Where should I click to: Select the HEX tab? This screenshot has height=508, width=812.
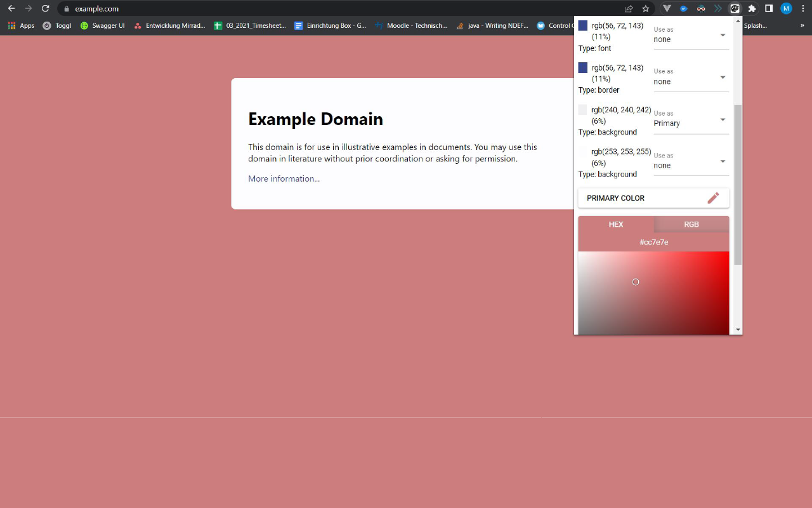(x=616, y=224)
